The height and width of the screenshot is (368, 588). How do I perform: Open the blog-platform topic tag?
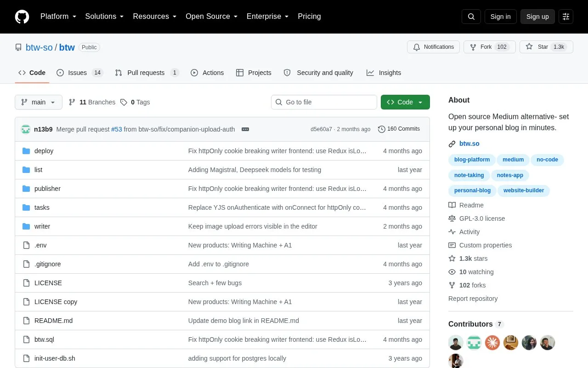point(472,160)
